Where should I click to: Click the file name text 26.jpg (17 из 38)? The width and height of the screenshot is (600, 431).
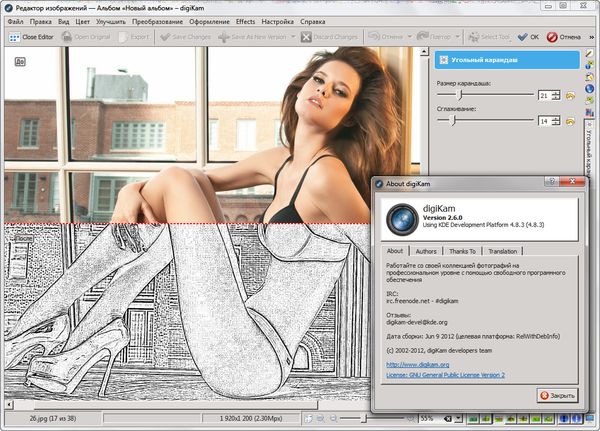[52, 418]
